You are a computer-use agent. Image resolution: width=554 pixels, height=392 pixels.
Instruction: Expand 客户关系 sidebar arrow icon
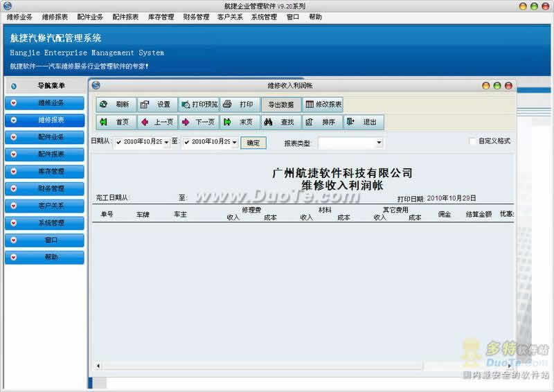click(x=13, y=206)
